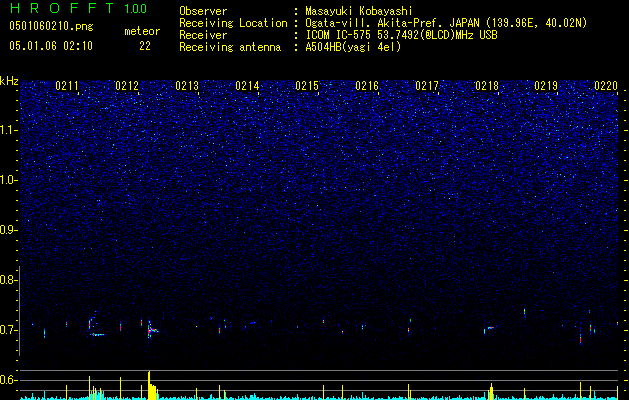Click the Receiver field label
This screenshot has height=400, width=629.
[203, 35]
